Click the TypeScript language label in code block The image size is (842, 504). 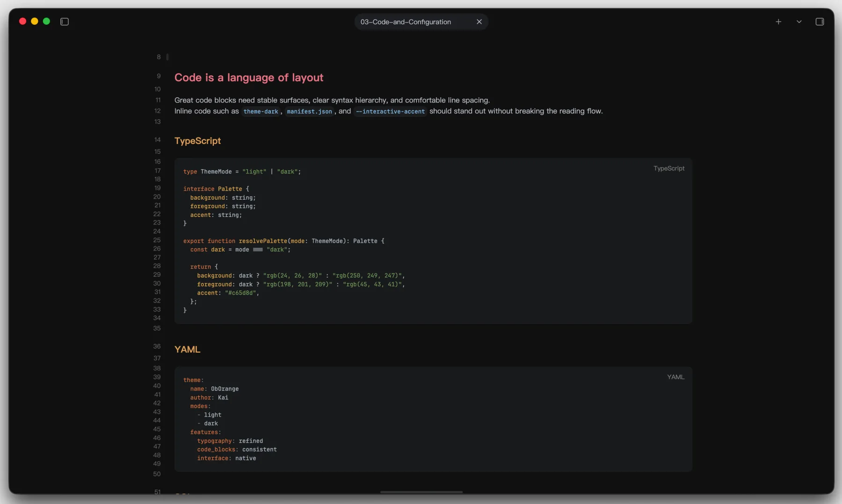pyautogui.click(x=669, y=168)
